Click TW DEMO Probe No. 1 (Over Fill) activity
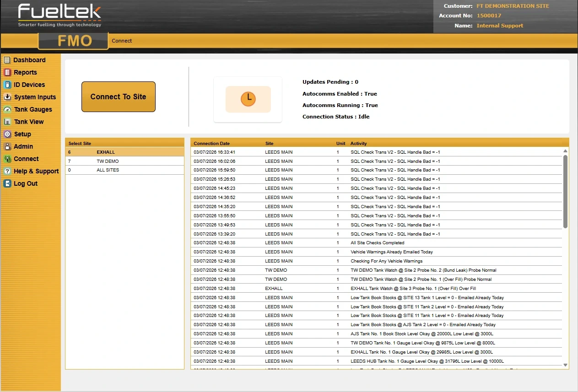The image size is (578, 392). pos(421,279)
